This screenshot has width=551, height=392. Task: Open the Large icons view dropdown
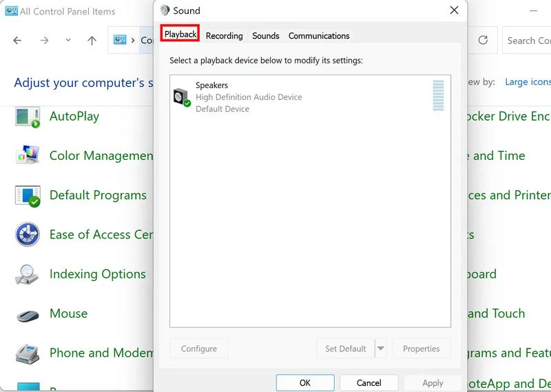pyautogui.click(x=528, y=82)
